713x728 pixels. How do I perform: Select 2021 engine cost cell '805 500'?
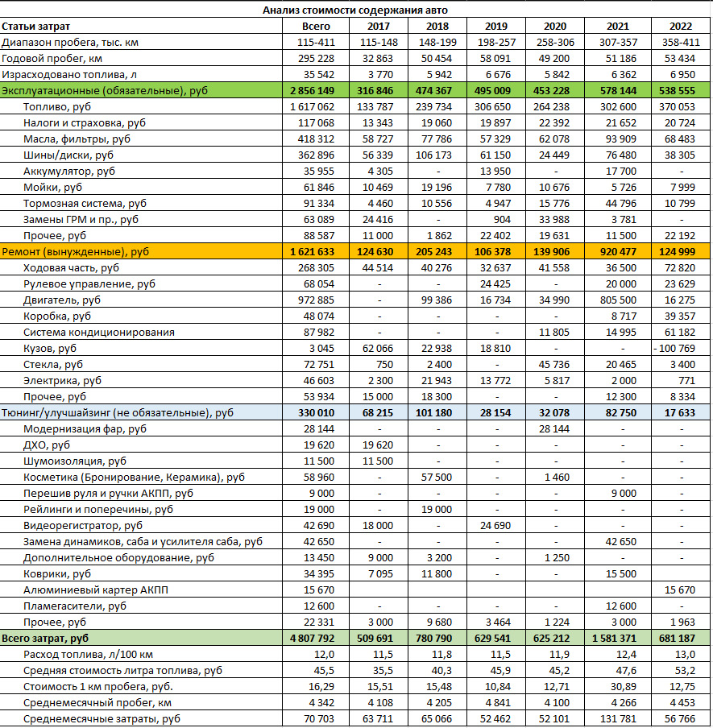(x=618, y=300)
